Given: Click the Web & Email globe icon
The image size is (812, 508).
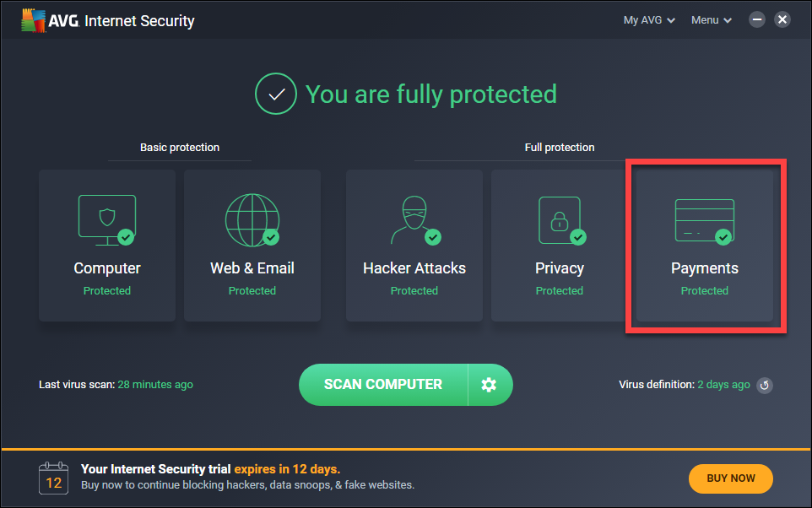Looking at the screenshot, I should pos(252,220).
